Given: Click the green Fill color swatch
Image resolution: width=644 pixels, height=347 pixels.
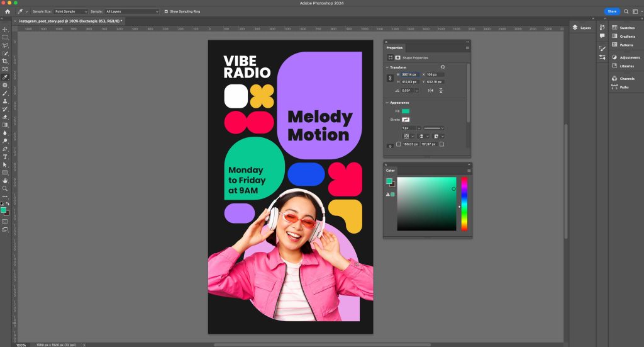Looking at the screenshot, I should point(406,111).
